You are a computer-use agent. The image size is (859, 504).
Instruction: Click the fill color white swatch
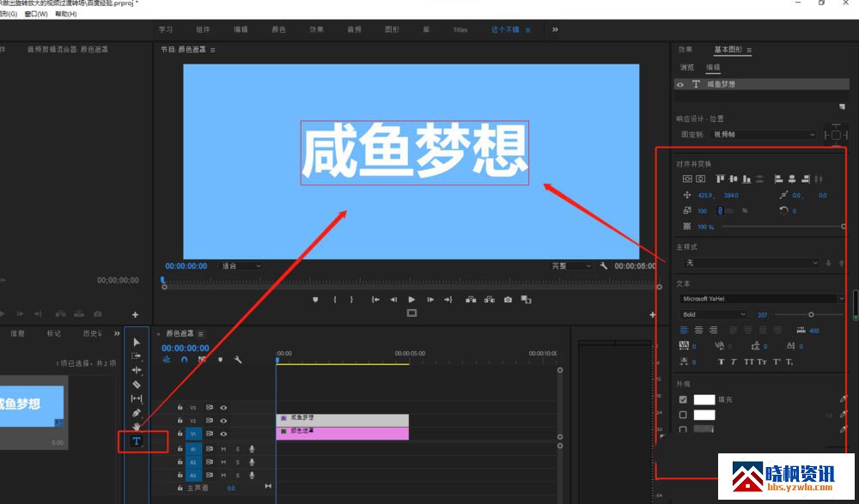point(704,399)
